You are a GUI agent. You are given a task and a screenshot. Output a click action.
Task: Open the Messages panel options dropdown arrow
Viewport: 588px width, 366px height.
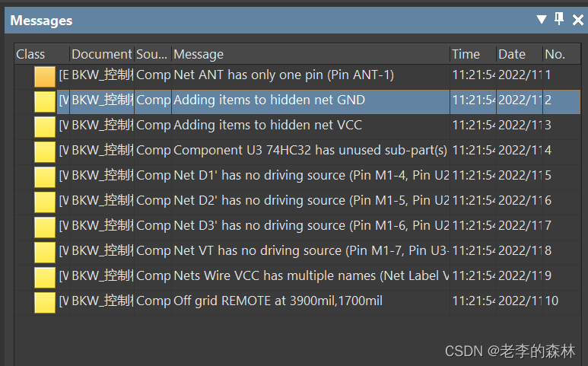542,19
